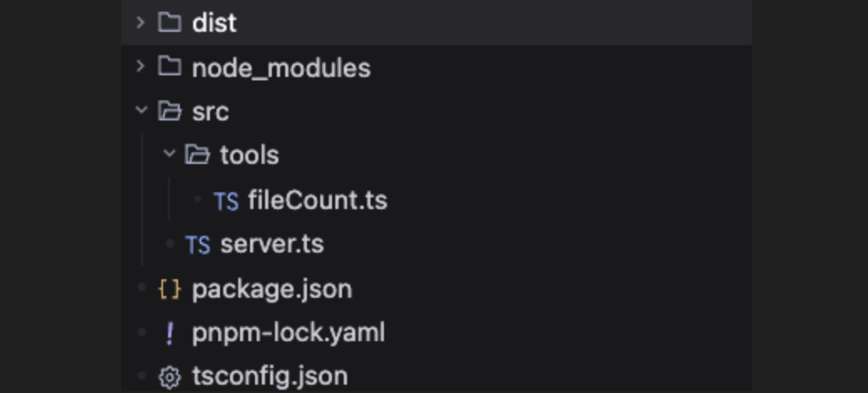The height and width of the screenshot is (393, 868).
Task: Open pnpm-lock.yaml file
Action: point(288,333)
